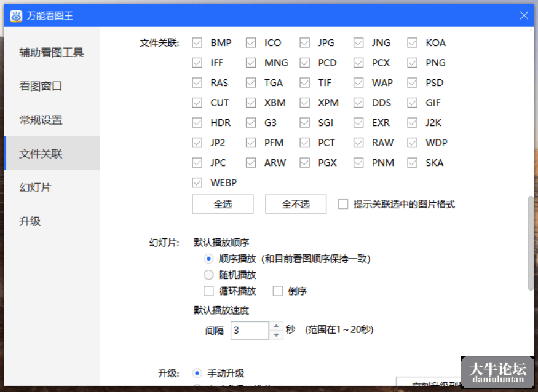Image resolution: width=538 pixels, height=392 pixels.
Task: Toggle the DDS format checkbox
Action: click(358, 103)
